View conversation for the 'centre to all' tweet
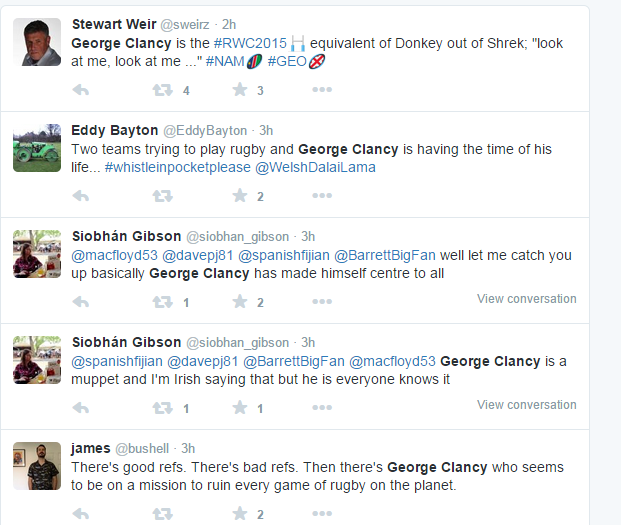This screenshot has width=621, height=525. pos(526,299)
